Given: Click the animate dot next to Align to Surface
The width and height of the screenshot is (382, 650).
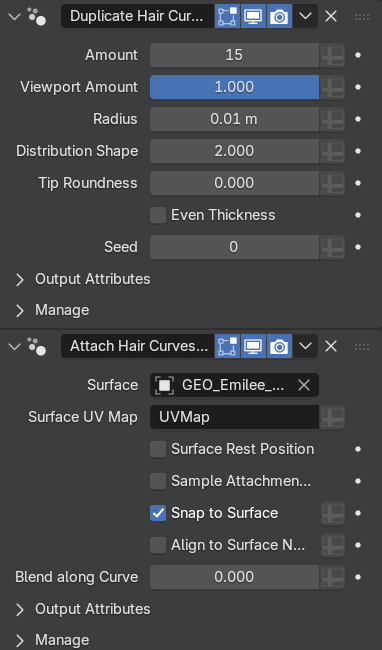Looking at the screenshot, I should pyautogui.click(x=358, y=545).
